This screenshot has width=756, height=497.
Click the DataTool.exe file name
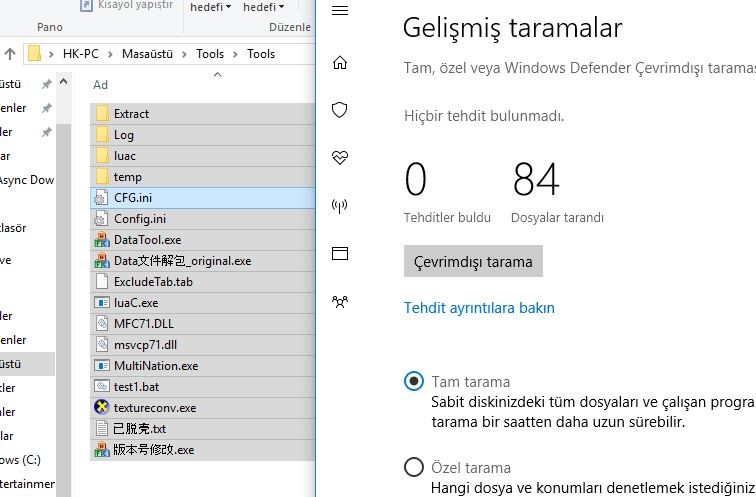147,240
